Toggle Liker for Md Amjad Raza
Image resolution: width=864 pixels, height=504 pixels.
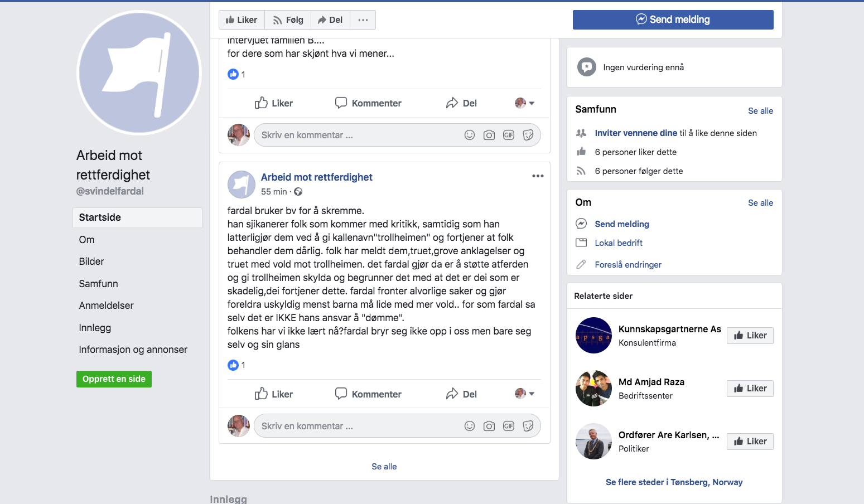[x=750, y=388]
